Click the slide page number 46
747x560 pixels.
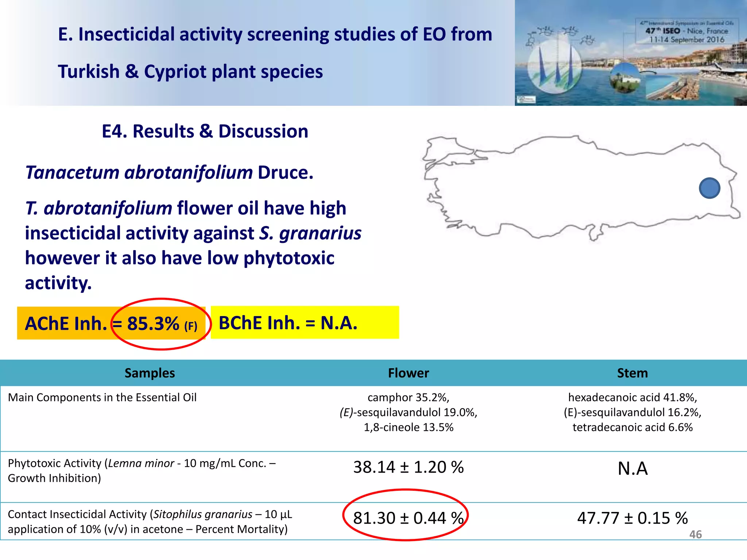(x=695, y=534)
